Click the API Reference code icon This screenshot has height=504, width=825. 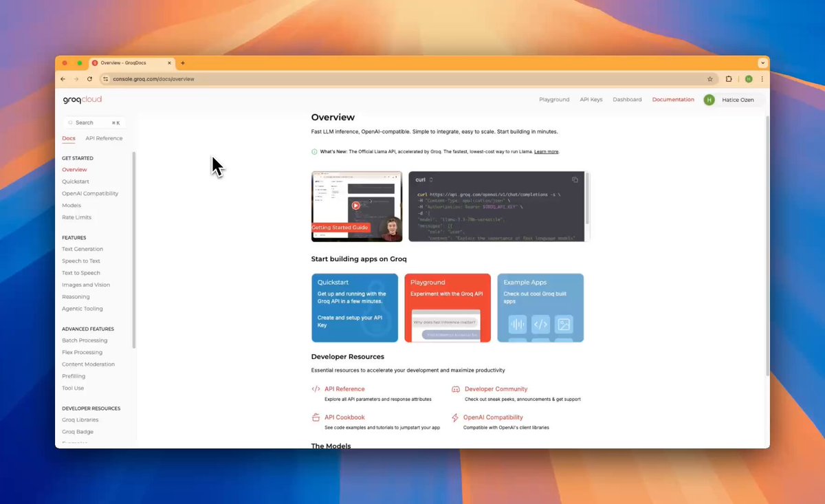click(x=316, y=388)
